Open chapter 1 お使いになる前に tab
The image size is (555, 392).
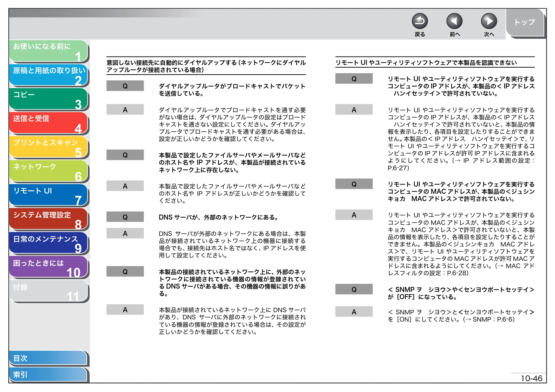point(48,51)
